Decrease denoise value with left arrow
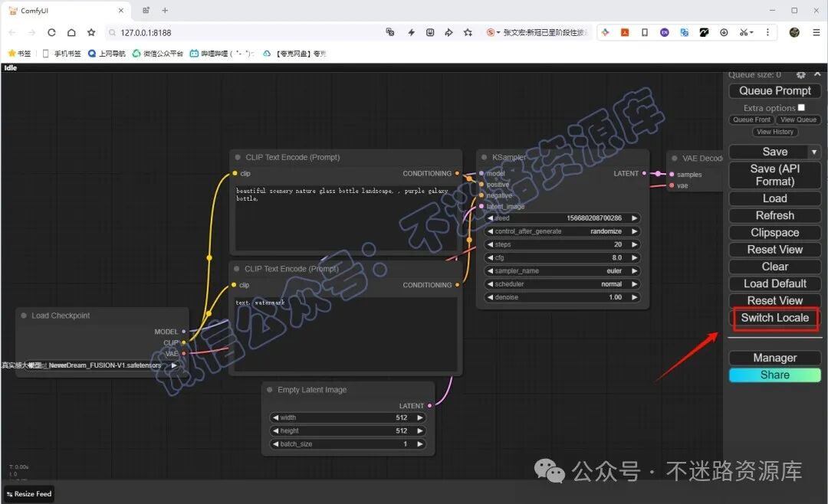This screenshot has width=828, height=504. pyautogui.click(x=490, y=297)
